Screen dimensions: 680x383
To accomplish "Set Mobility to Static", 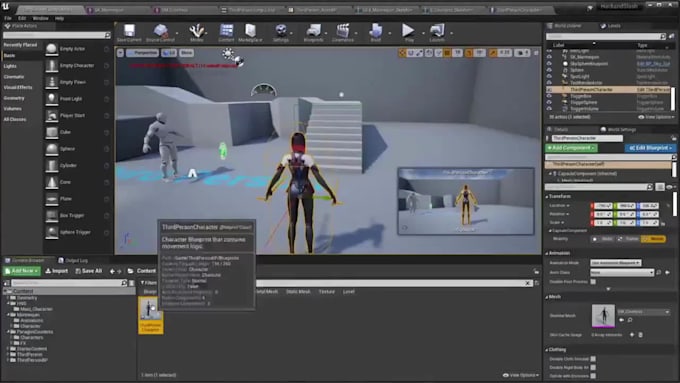I will (x=603, y=239).
